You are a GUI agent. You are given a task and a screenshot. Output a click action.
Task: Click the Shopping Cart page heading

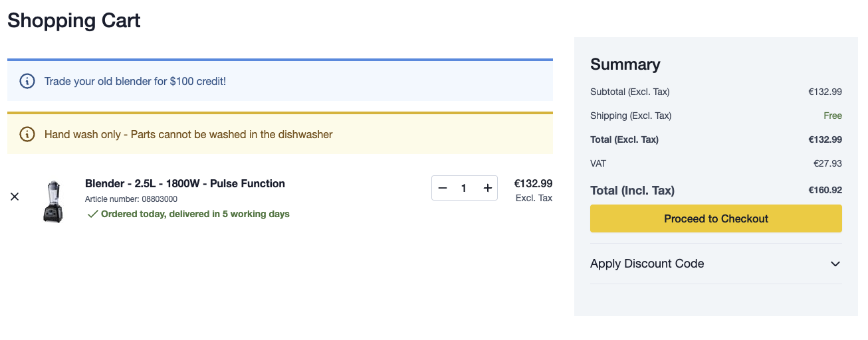(74, 21)
